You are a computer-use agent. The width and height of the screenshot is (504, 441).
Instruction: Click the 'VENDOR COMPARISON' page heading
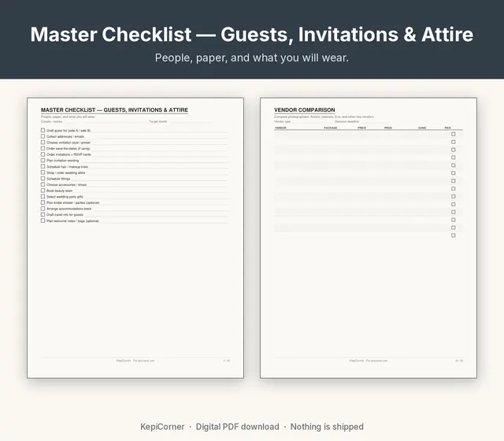(305, 110)
